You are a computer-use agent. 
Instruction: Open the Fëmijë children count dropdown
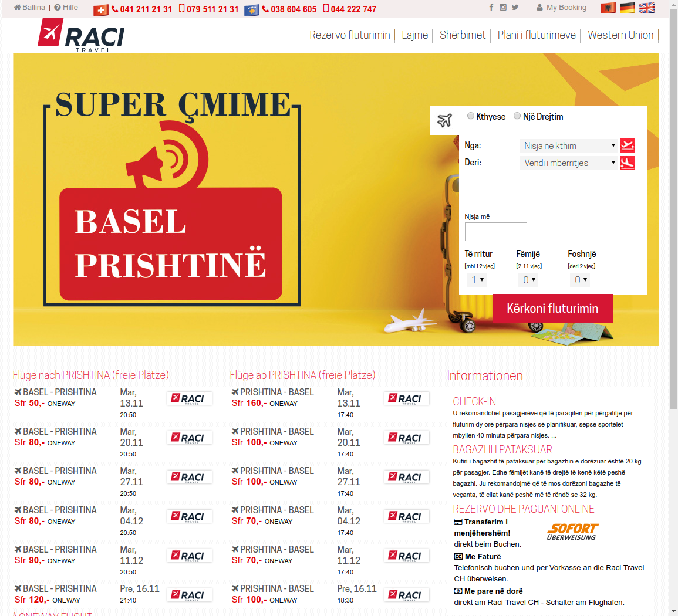[528, 280]
